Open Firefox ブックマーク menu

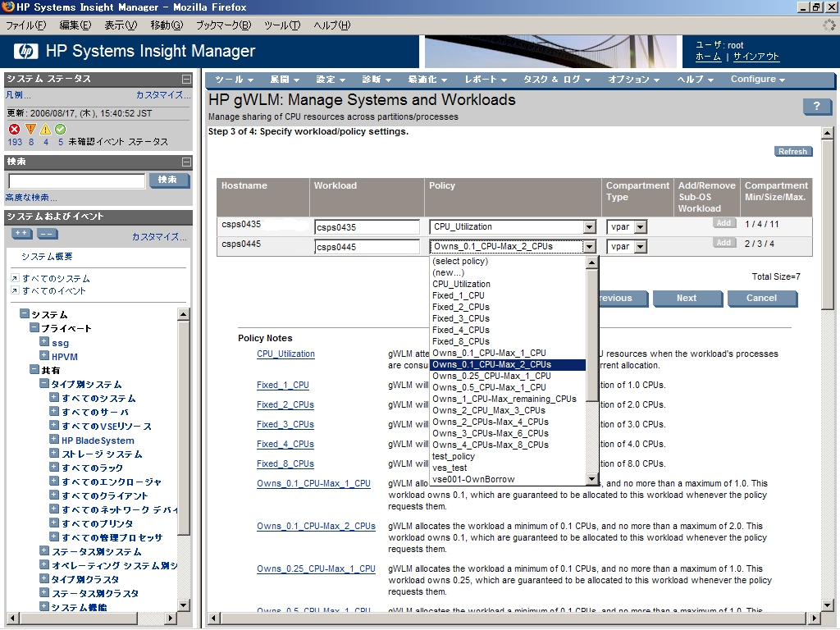click(223, 25)
